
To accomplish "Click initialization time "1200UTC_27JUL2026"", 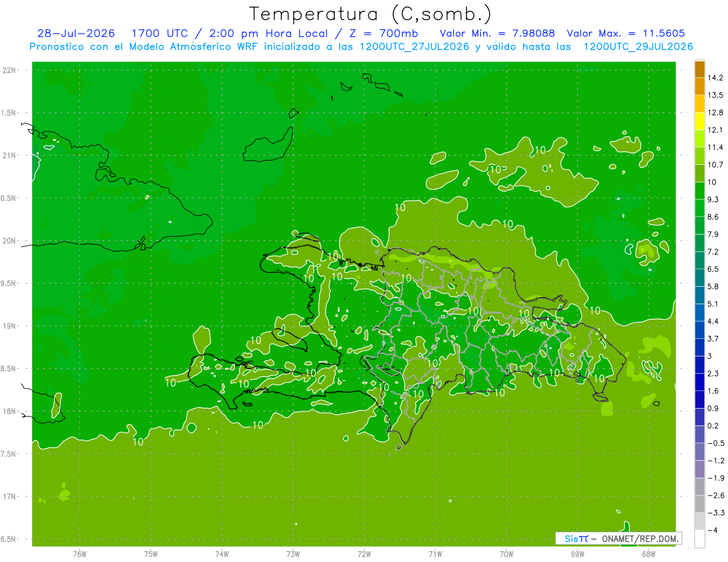I will 415,46.
